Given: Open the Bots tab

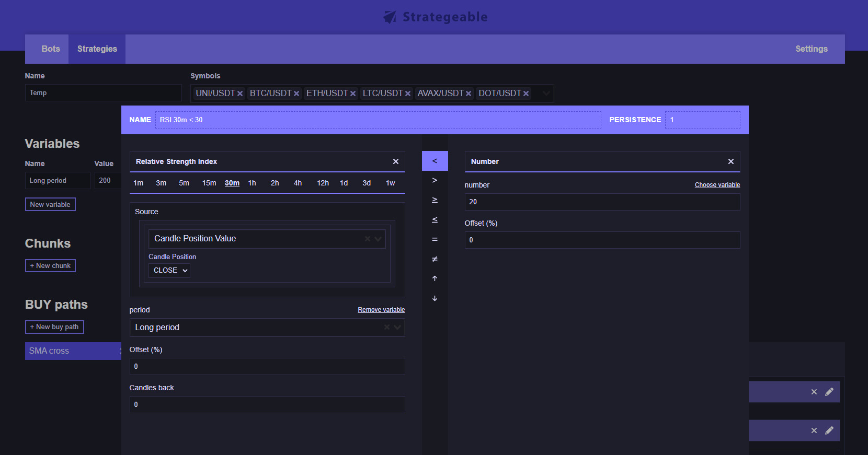Looking at the screenshot, I should point(51,49).
